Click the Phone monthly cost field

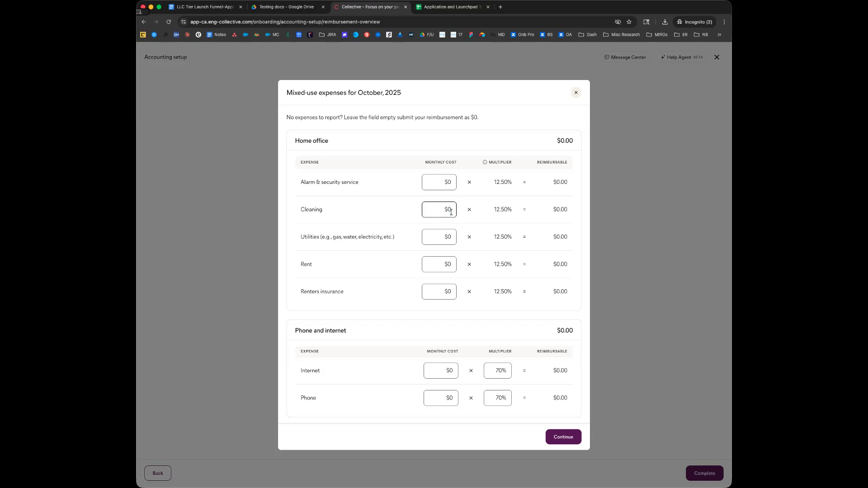pyautogui.click(x=440, y=398)
